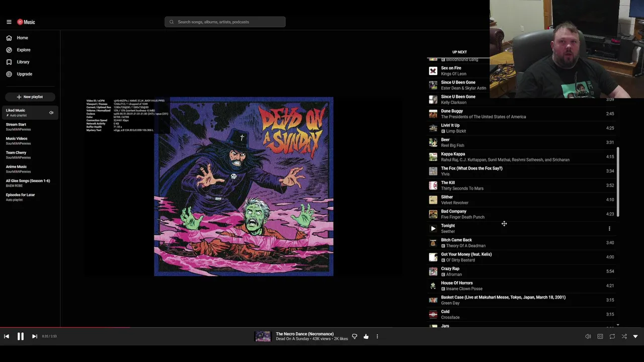Select Slither by Velvet Revolver
The width and height of the screenshot is (644, 362).
[521, 200]
